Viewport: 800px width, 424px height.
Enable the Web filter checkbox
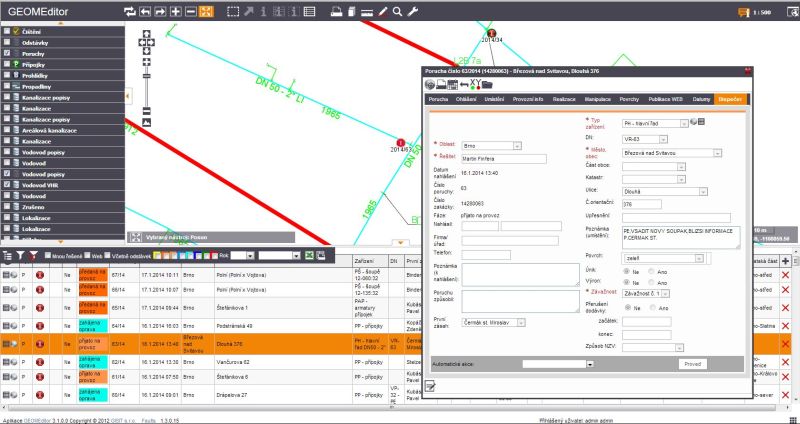tap(87, 255)
